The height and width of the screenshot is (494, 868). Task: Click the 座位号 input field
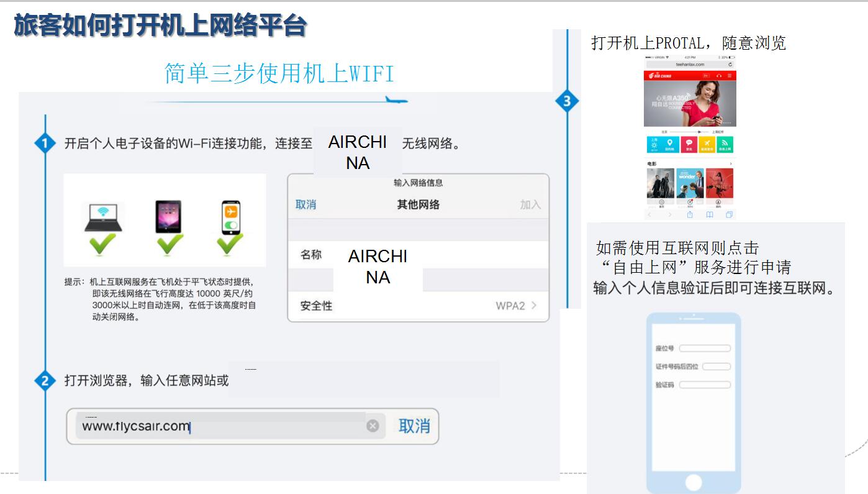tap(705, 348)
